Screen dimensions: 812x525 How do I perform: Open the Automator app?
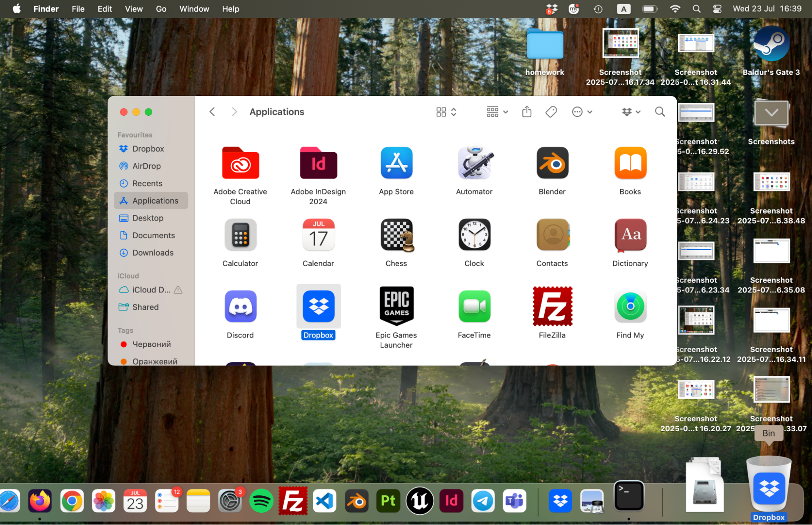click(474, 163)
